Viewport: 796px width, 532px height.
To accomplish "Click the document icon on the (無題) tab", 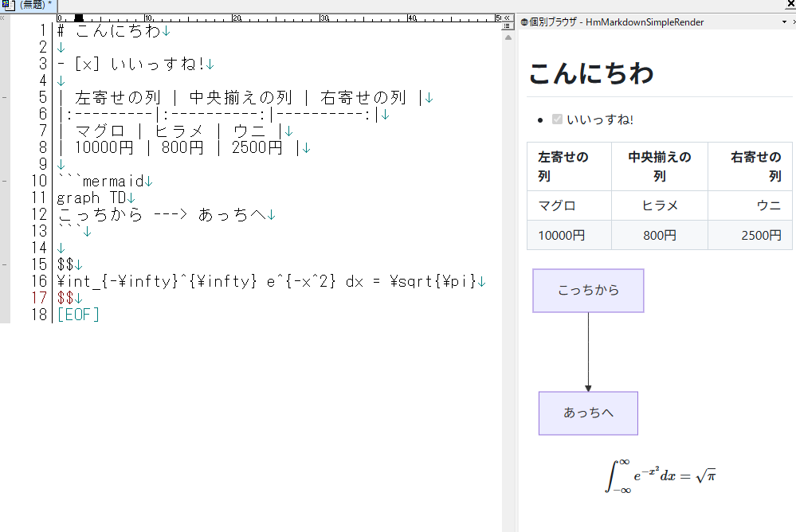I will tap(8, 5).
